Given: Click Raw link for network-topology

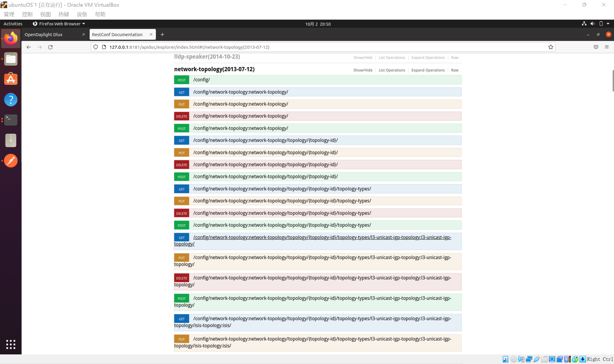Looking at the screenshot, I should [x=454, y=70].
